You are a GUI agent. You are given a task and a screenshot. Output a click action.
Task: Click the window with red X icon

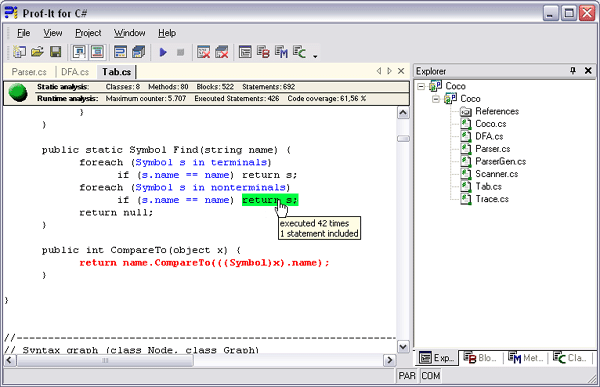203,52
